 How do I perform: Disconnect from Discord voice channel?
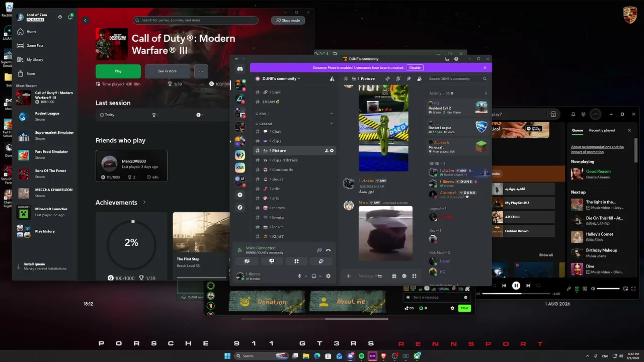(x=329, y=250)
